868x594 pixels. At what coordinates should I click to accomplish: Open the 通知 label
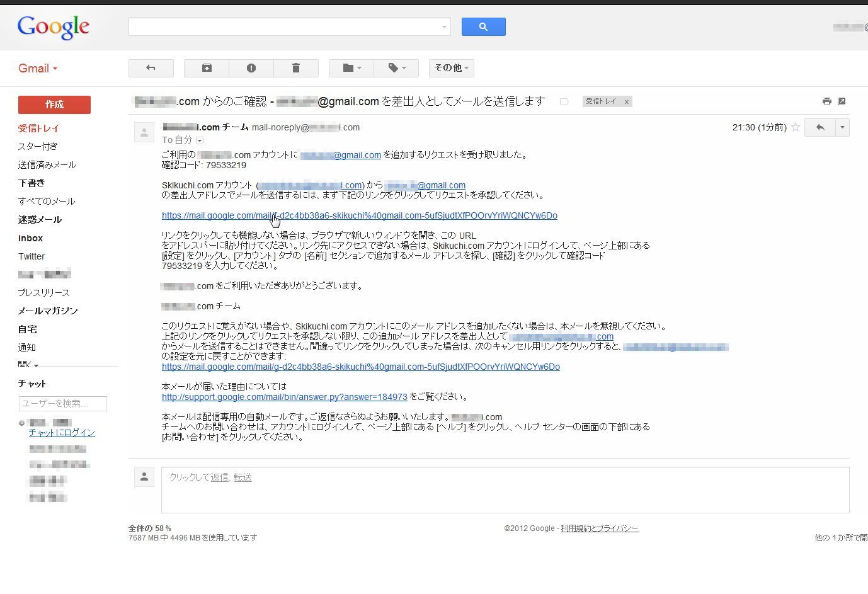[x=26, y=347]
